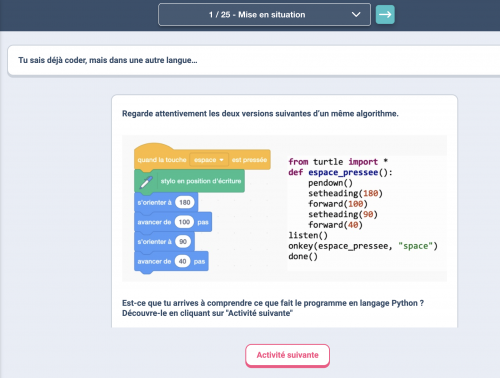Click the 'done()' code line
The width and height of the screenshot is (500, 378).
(x=303, y=256)
